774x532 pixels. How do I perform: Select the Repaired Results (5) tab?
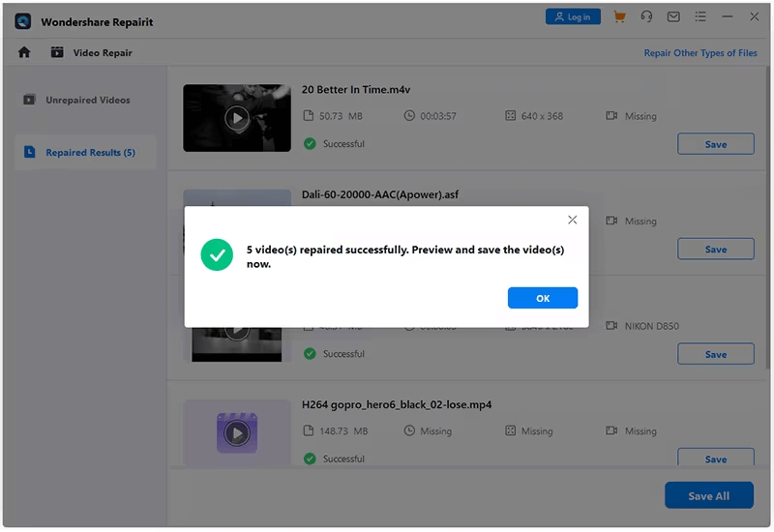coord(89,153)
